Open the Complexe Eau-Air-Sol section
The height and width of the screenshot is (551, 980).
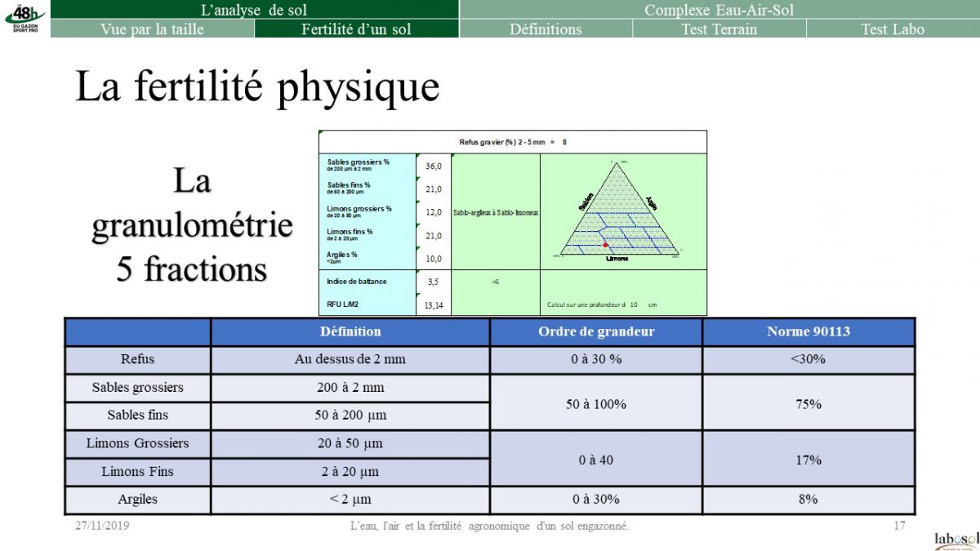(x=719, y=10)
